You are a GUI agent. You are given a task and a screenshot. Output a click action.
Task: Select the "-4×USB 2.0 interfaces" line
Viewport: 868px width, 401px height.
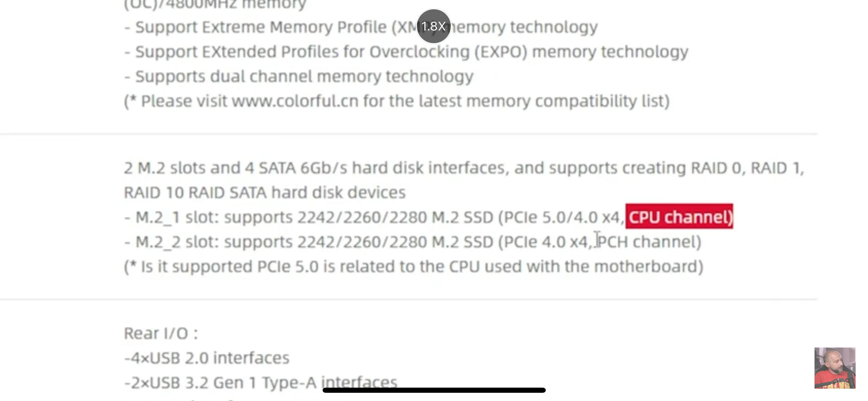207,358
